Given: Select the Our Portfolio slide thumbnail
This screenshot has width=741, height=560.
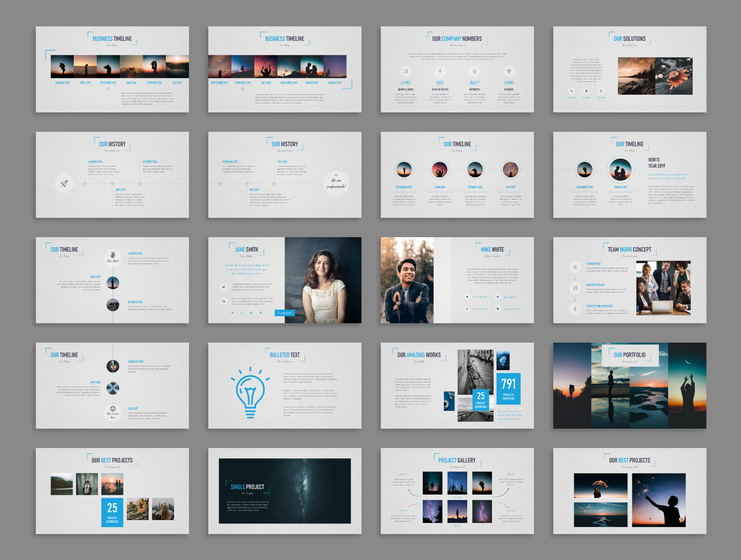Looking at the screenshot, I should tap(629, 385).
